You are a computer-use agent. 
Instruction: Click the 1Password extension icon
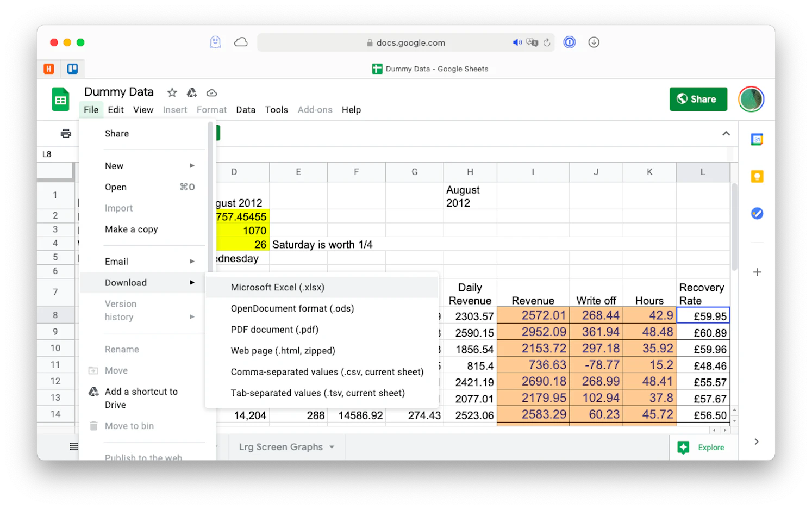[x=569, y=42]
